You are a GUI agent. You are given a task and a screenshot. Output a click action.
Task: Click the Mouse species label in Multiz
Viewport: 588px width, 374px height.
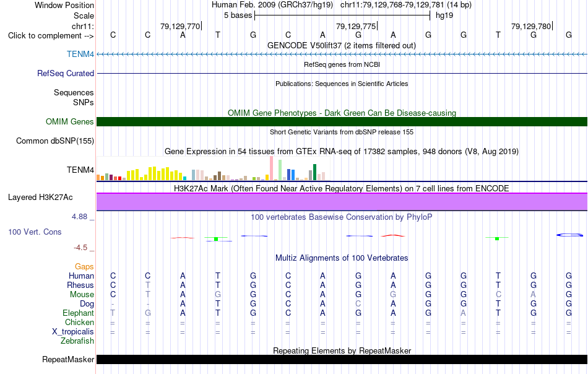pos(82,295)
